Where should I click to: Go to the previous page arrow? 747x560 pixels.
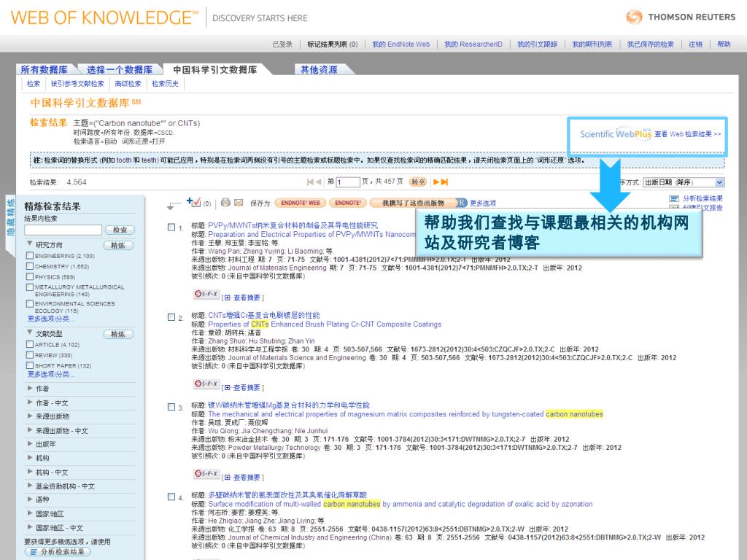pos(318,182)
